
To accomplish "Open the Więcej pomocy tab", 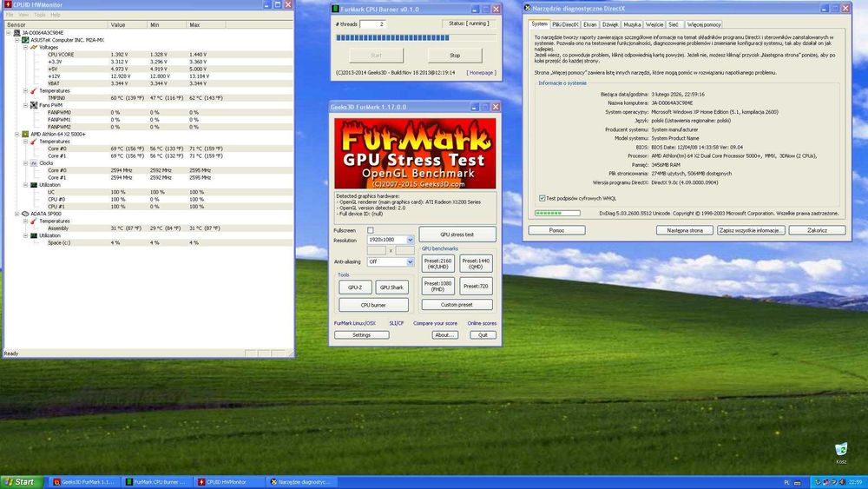I will pyautogui.click(x=704, y=24).
